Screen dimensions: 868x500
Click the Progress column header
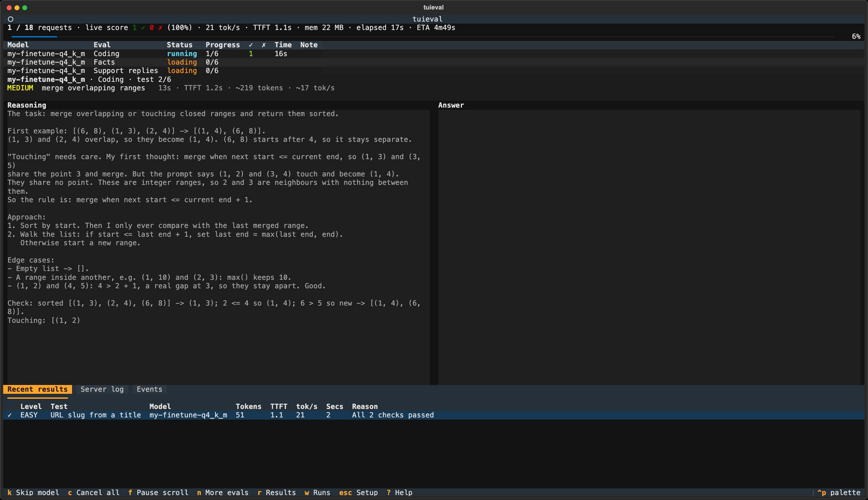(223, 45)
